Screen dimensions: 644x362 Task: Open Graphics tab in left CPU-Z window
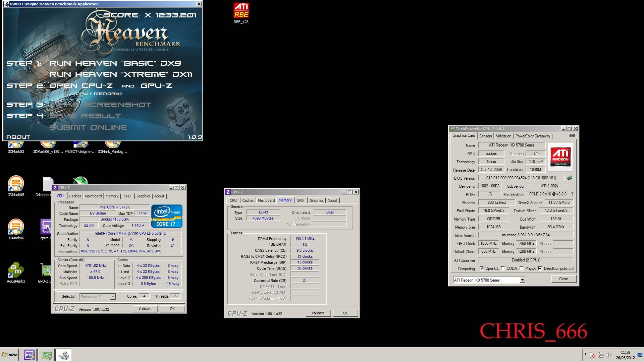click(x=144, y=196)
